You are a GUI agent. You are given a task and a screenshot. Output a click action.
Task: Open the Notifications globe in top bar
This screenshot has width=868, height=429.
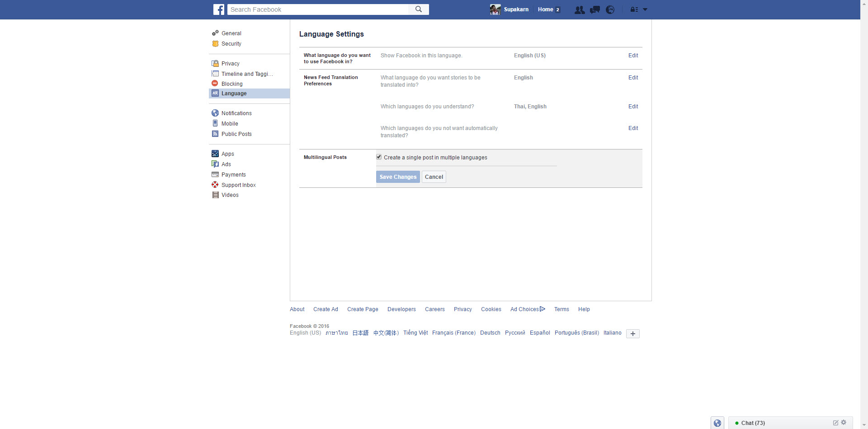click(x=610, y=9)
